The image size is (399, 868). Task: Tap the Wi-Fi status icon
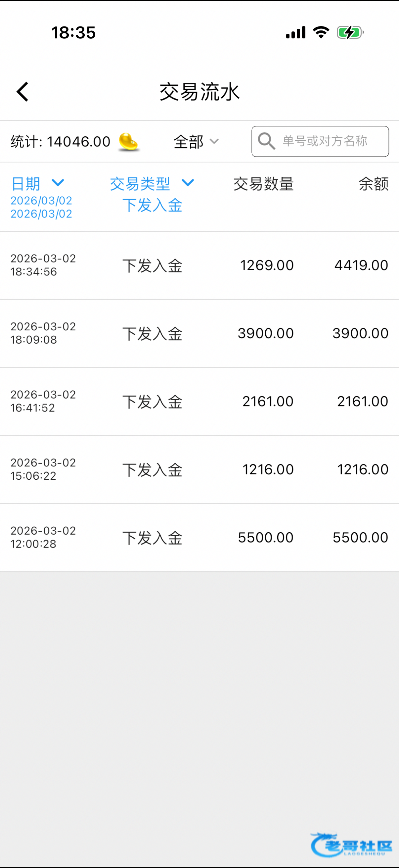321,33
